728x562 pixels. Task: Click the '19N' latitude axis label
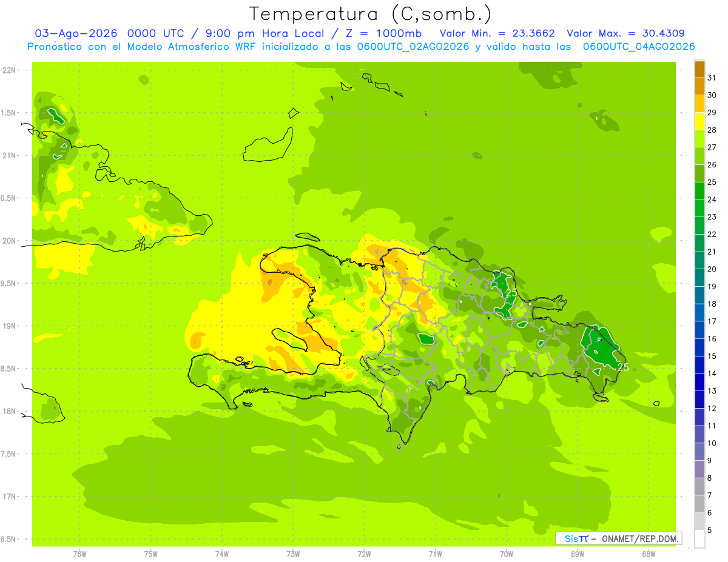[x=9, y=326]
